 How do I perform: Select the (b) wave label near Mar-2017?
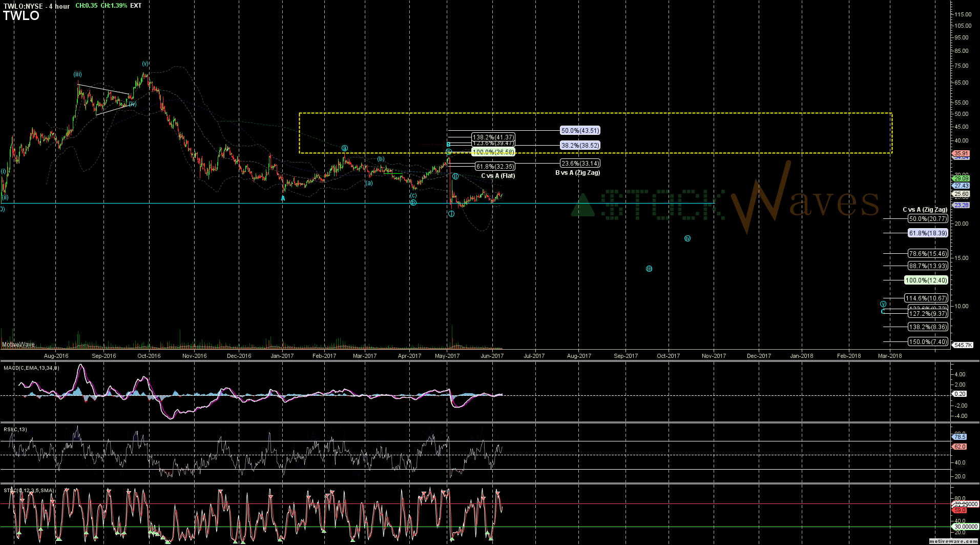click(381, 159)
